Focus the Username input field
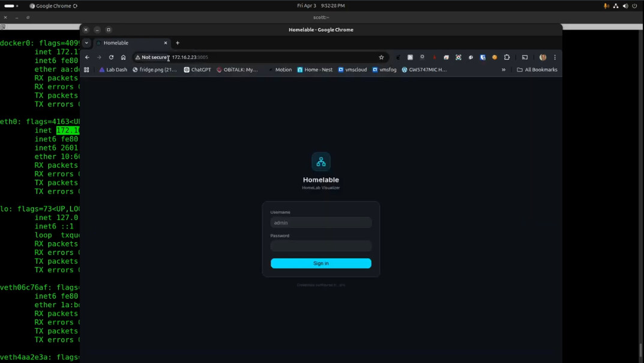 321,222
